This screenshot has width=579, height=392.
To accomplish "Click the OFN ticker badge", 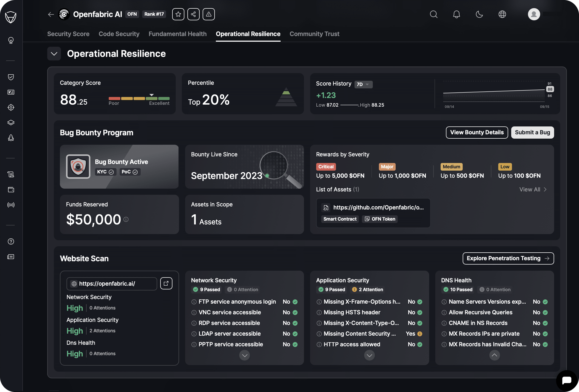I will [132, 14].
